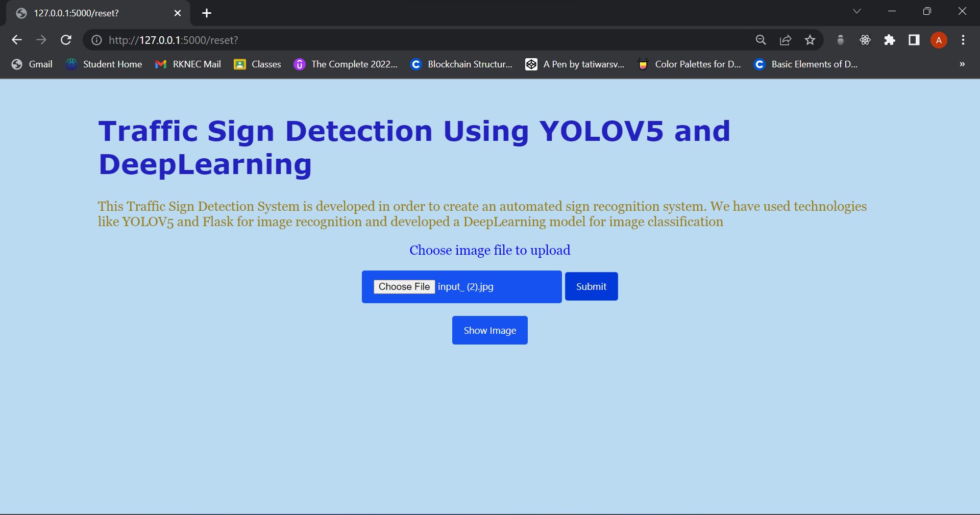Open the tab search dropdown arrow
The height and width of the screenshot is (515, 980).
click(857, 11)
